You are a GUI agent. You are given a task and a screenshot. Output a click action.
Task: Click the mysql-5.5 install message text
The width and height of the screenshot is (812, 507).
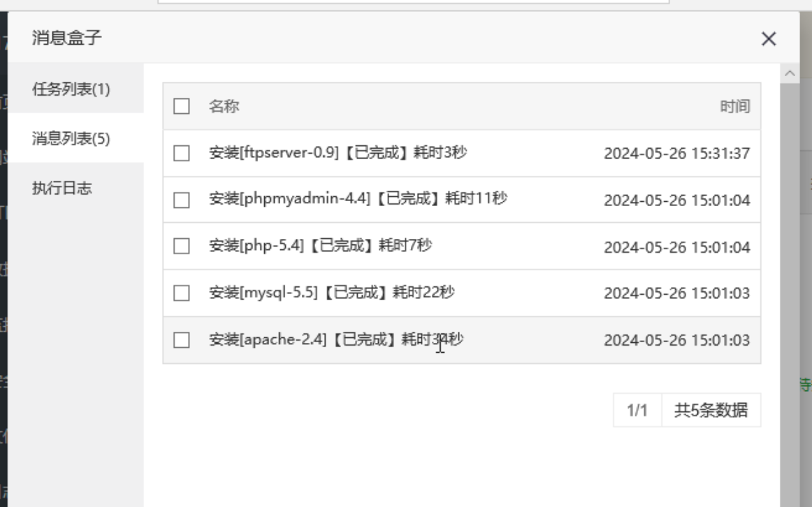332,293
